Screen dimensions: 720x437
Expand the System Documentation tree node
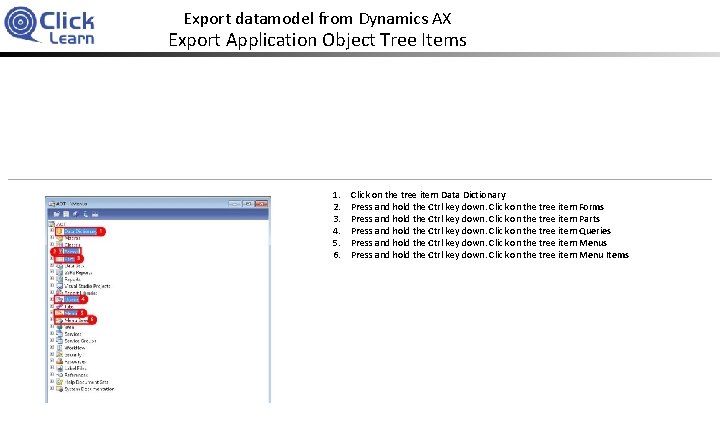52,388
